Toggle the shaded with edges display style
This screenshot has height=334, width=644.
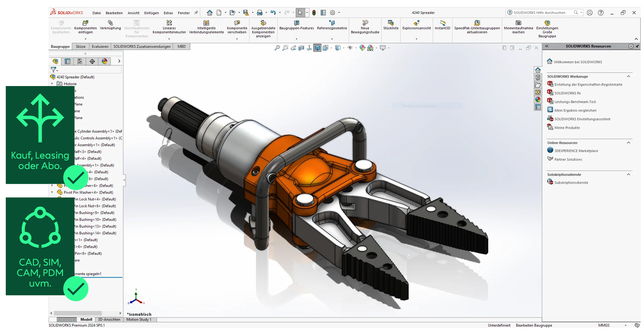[317, 48]
